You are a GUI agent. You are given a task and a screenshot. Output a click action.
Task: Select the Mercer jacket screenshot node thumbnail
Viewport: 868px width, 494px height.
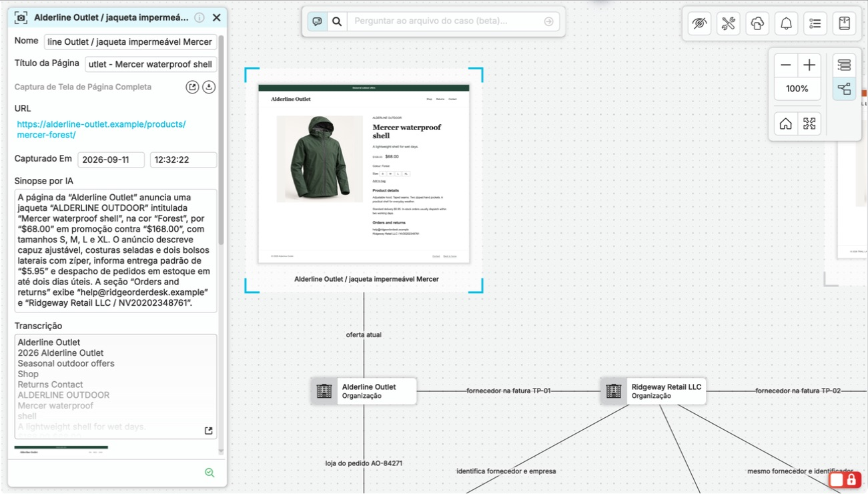364,174
